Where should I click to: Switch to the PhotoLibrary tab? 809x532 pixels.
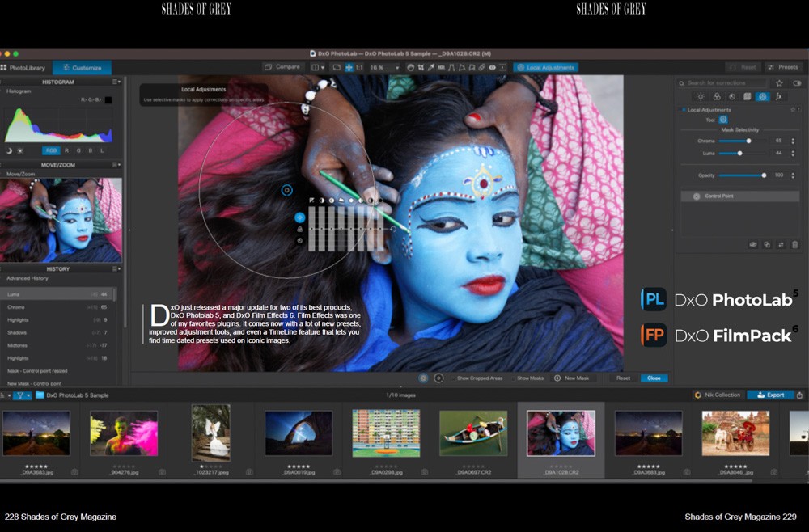click(x=23, y=68)
